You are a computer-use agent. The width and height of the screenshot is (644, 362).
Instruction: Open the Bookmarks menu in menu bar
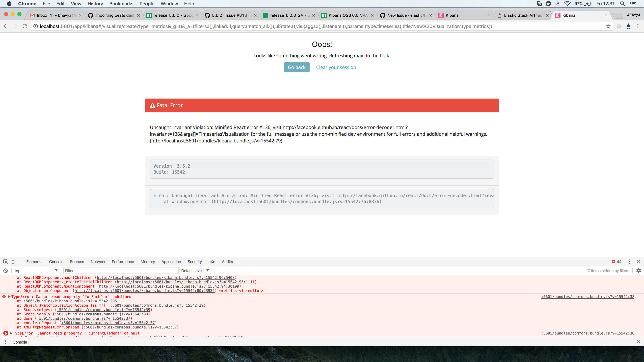pos(121,4)
